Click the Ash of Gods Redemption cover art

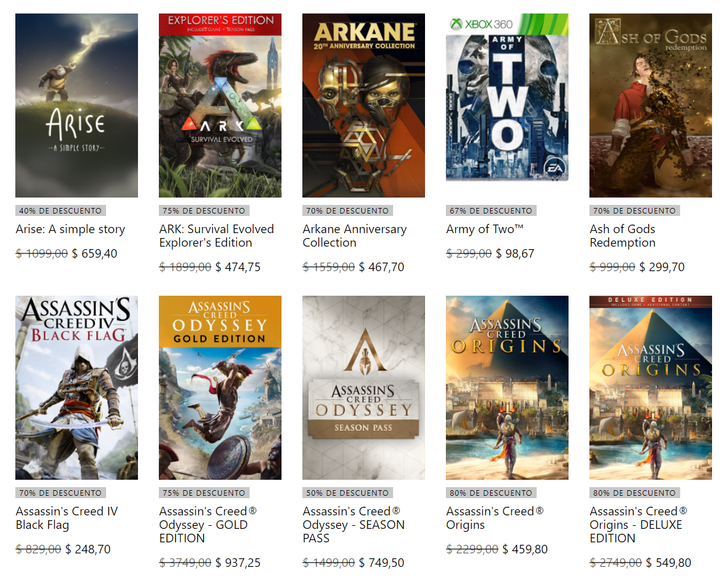(651, 106)
